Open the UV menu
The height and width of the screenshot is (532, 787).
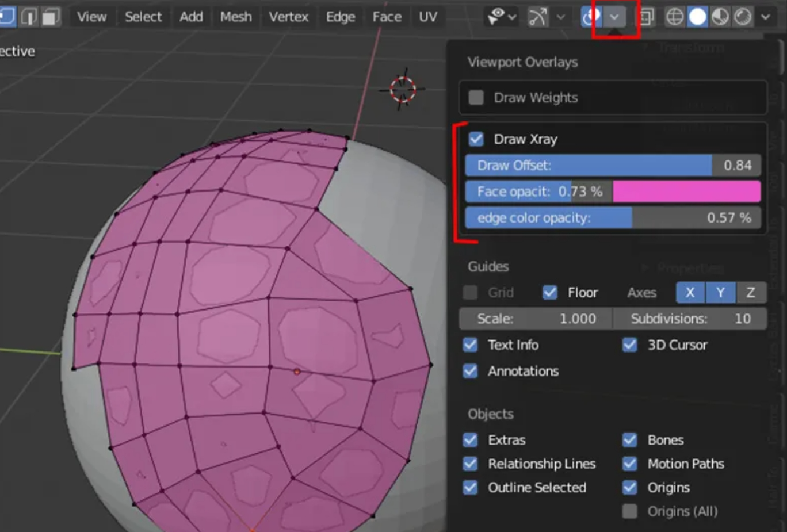tap(428, 17)
